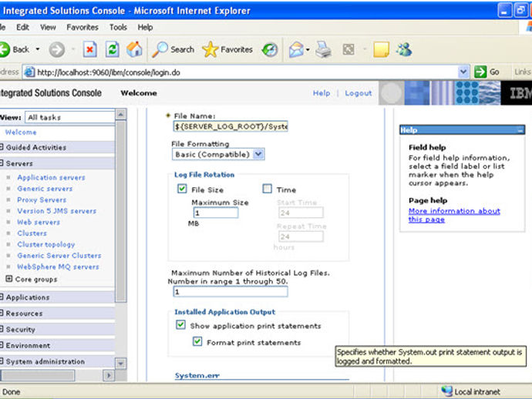Open the Mail button dropdown arrow
Screen dimensions: 532x399
point(308,50)
